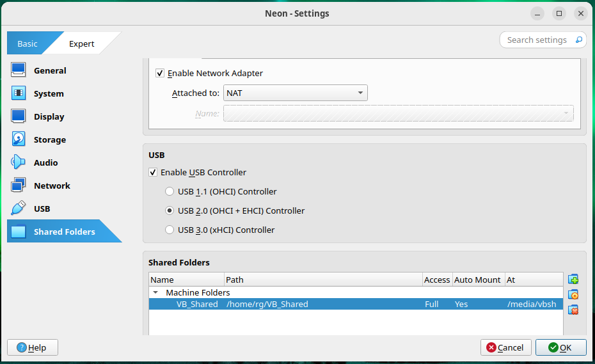Switch to the Expert tab

point(81,44)
